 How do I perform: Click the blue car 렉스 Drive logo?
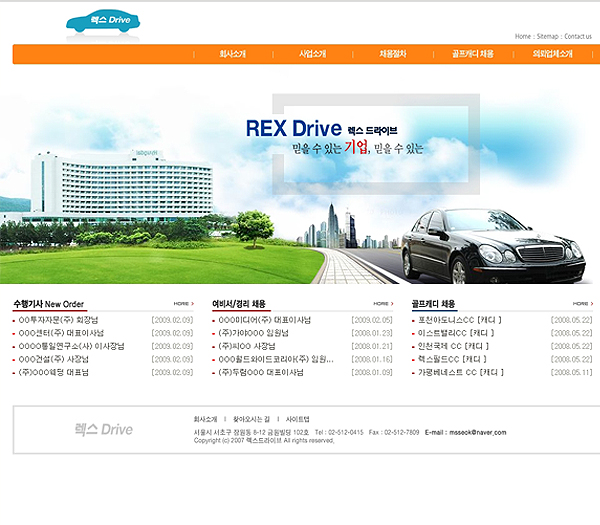(103, 21)
